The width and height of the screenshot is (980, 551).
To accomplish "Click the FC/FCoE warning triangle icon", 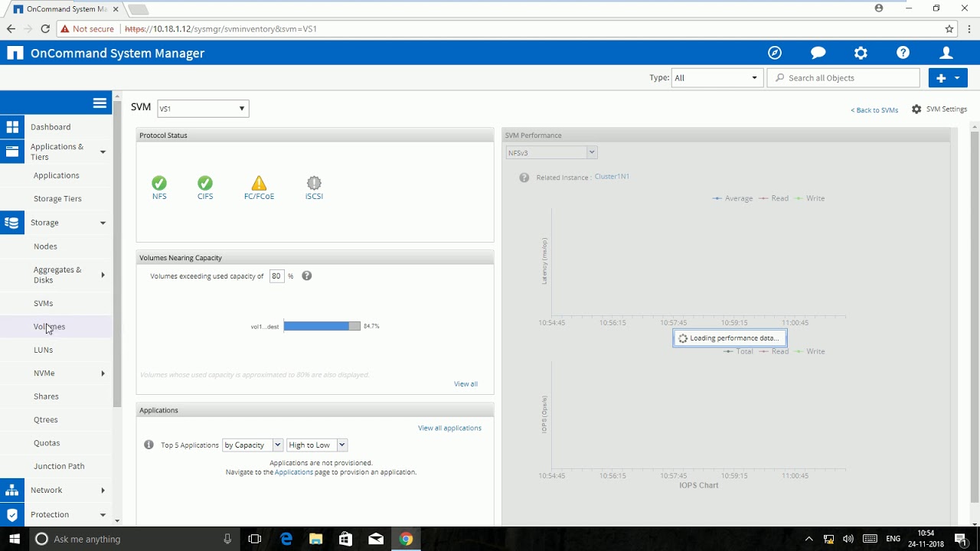I will click(259, 183).
